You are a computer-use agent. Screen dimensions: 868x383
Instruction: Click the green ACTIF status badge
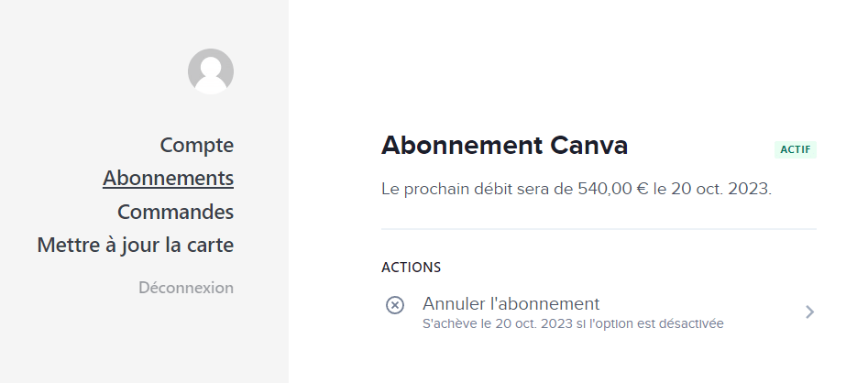click(795, 149)
